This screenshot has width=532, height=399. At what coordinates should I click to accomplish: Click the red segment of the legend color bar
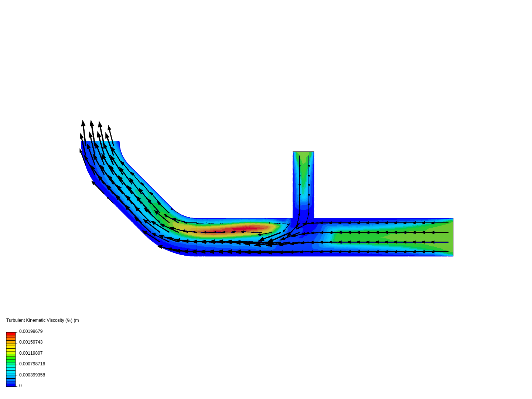(11, 334)
